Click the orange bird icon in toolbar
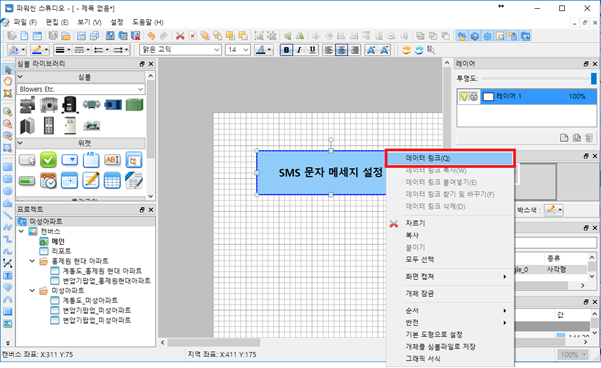The image size is (601, 368). coord(406,50)
